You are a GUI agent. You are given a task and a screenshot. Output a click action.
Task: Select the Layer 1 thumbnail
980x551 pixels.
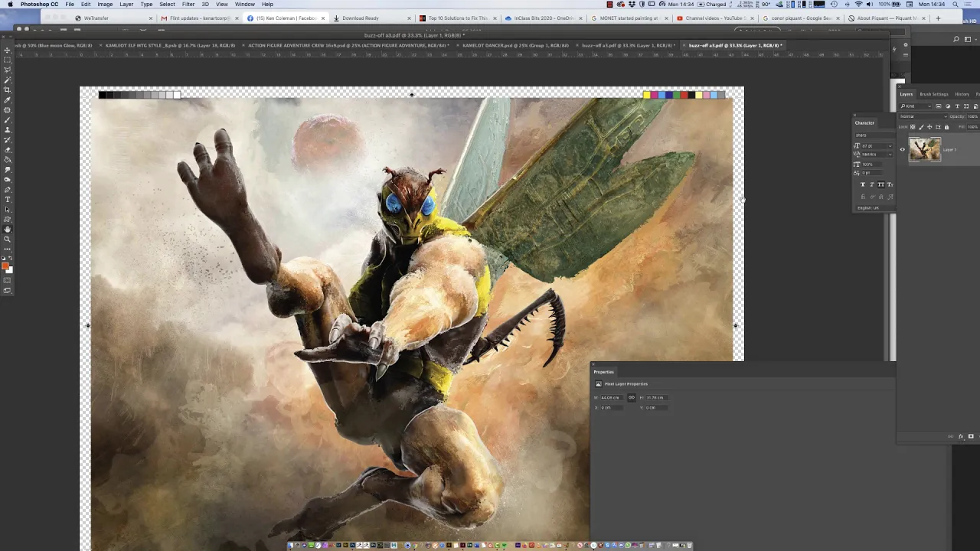tap(926, 149)
